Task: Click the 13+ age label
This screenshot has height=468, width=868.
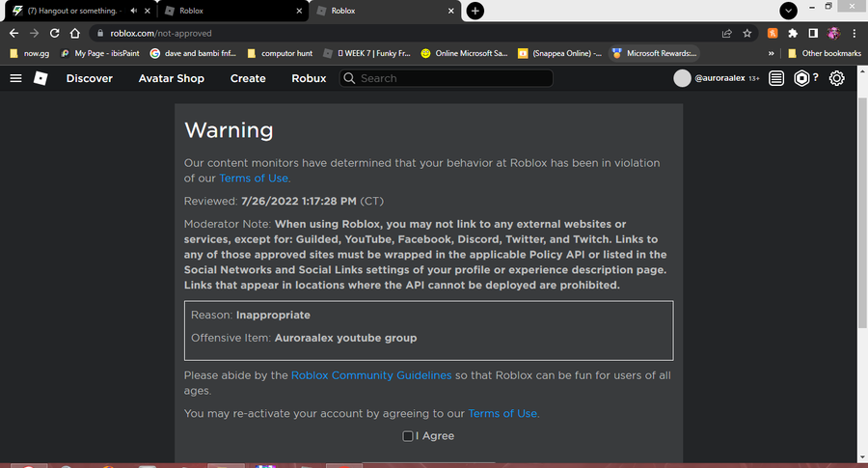Action: pos(754,79)
